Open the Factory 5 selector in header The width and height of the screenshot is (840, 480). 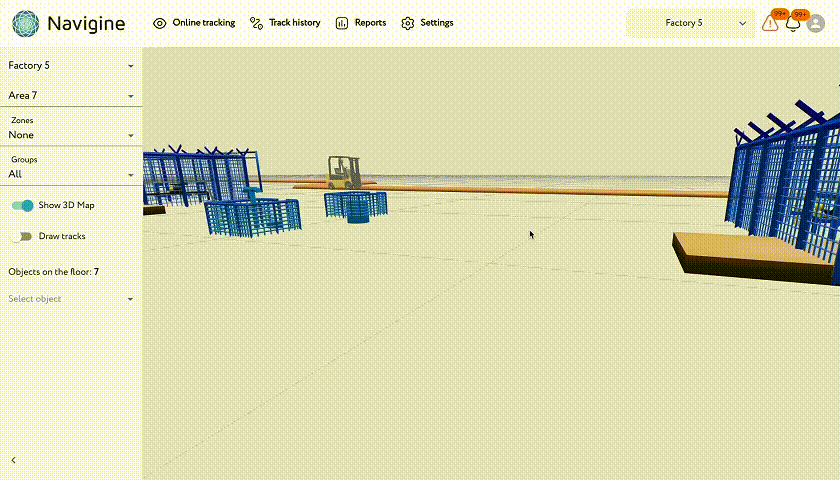tap(690, 23)
